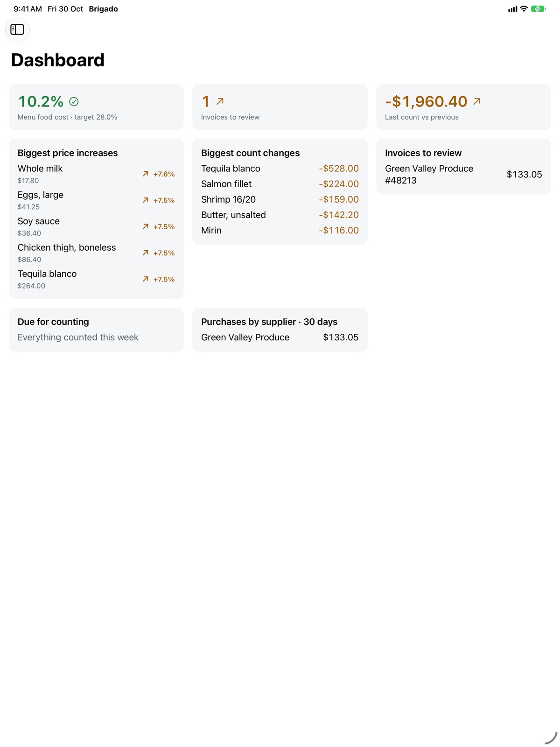Click the $133.05 amount in Purchases by supplier

click(x=341, y=337)
